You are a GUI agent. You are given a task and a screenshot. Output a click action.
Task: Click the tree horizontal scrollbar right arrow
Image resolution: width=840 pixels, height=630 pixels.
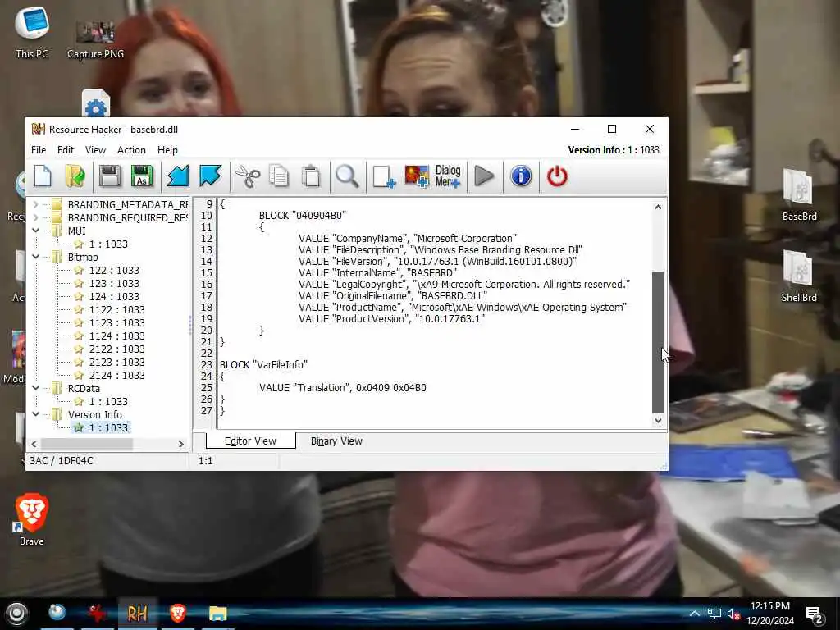coord(181,444)
